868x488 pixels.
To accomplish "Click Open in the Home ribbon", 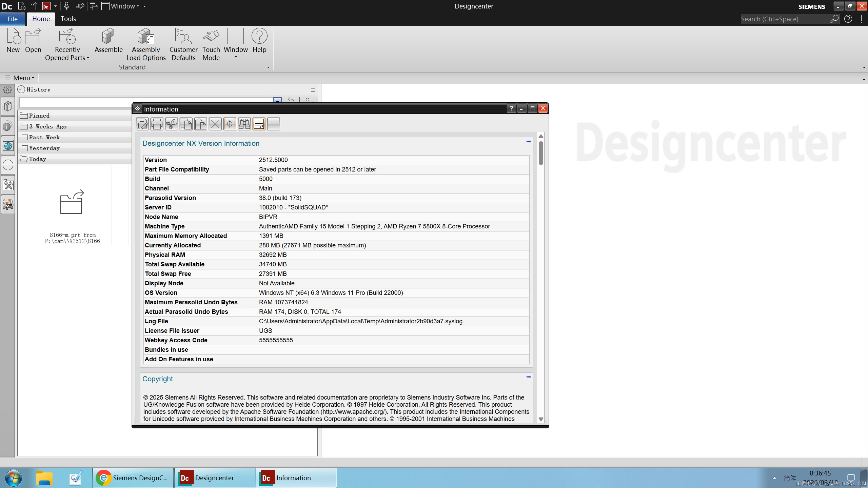I will point(33,41).
